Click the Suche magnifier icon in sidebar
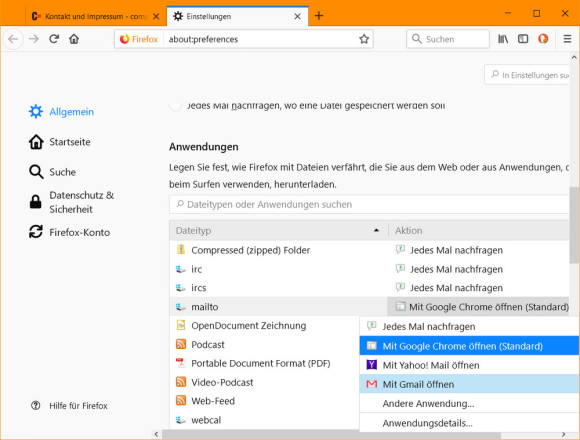This screenshot has height=440, width=580. point(36,172)
